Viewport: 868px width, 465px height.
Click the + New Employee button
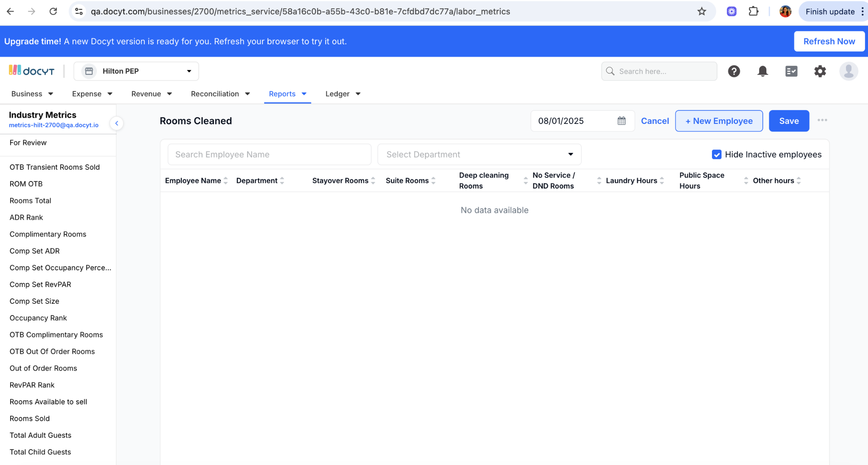[718, 121]
